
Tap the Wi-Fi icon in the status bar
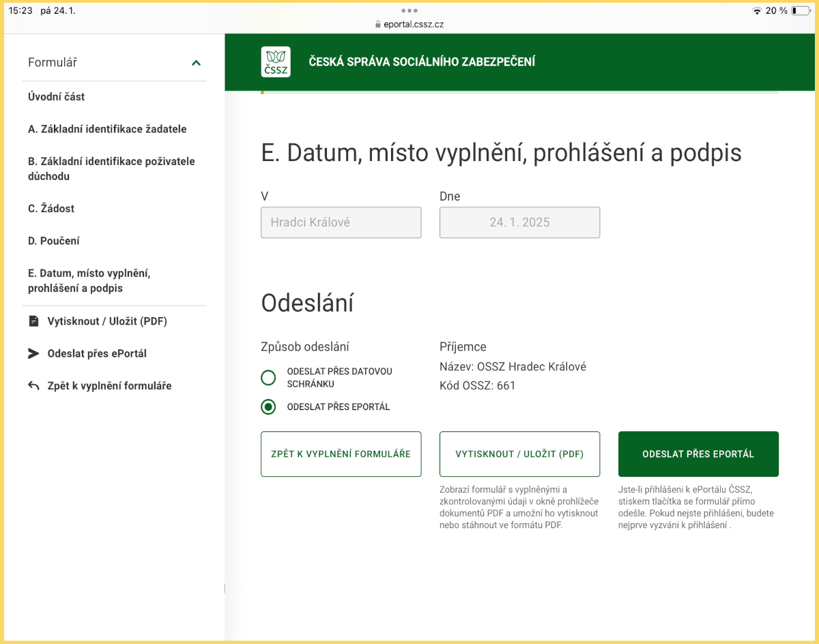(x=759, y=10)
